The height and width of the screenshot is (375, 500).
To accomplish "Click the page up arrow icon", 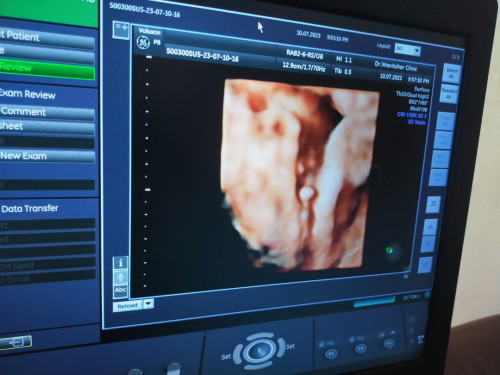I will tap(430, 227).
